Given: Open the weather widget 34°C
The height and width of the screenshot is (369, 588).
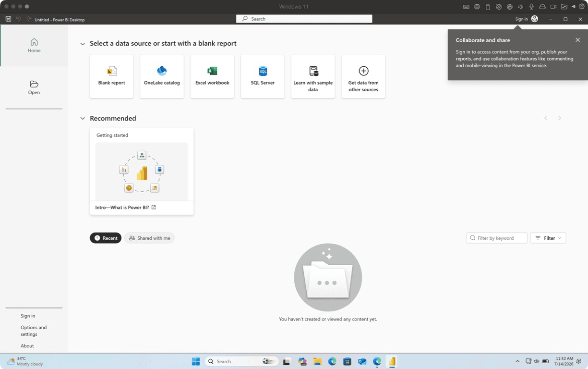Looking at the screenshot, I should 24,361.
